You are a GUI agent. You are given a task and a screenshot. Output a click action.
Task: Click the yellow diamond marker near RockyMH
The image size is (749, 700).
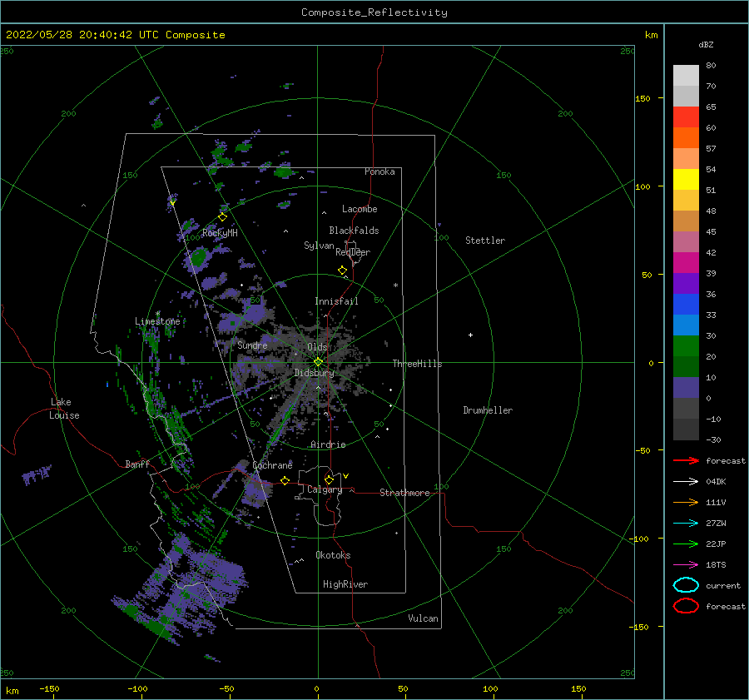click(222, 217)
